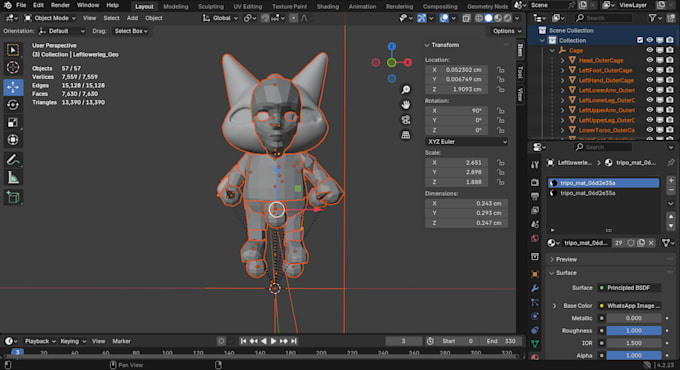
Task: Open the timeline Keying menu
Action: click(x=72, y=341)
